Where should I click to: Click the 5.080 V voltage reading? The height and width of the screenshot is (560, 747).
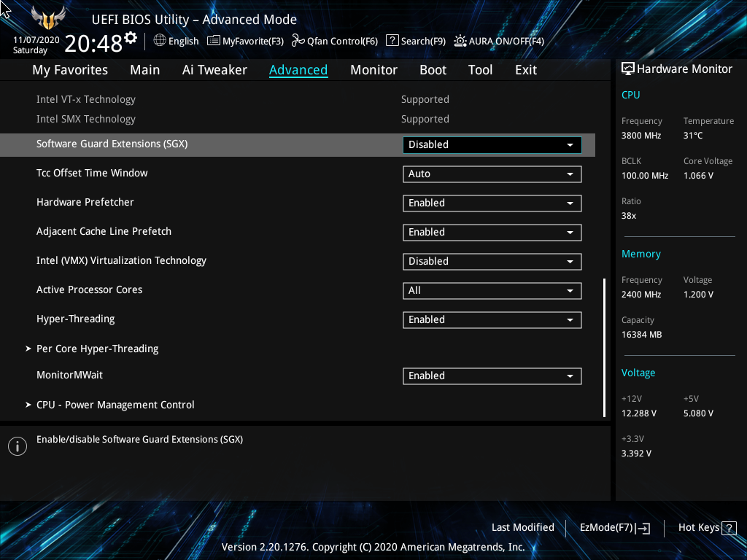click(x=698, y=413)
